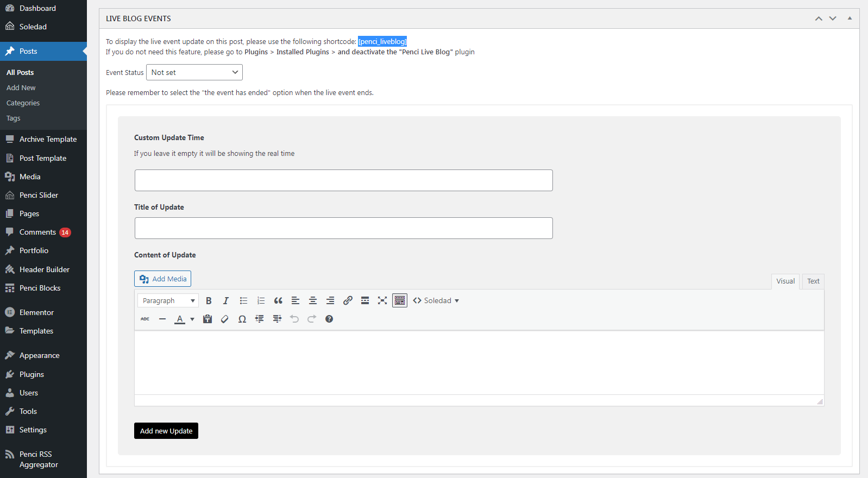The height and width of the screenshot is (478, 868).
Task: Insert a numbered list
Action: pos(261,300)
